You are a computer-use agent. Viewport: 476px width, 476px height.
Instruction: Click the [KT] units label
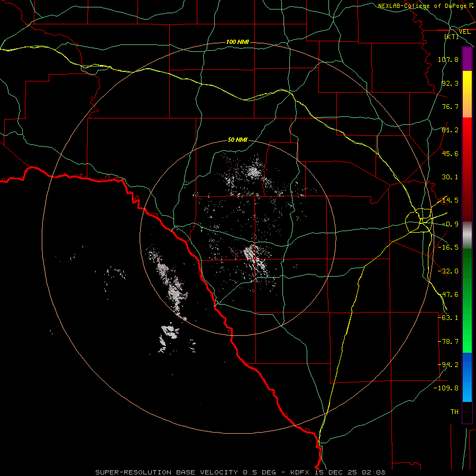click(x=452, y=36)
